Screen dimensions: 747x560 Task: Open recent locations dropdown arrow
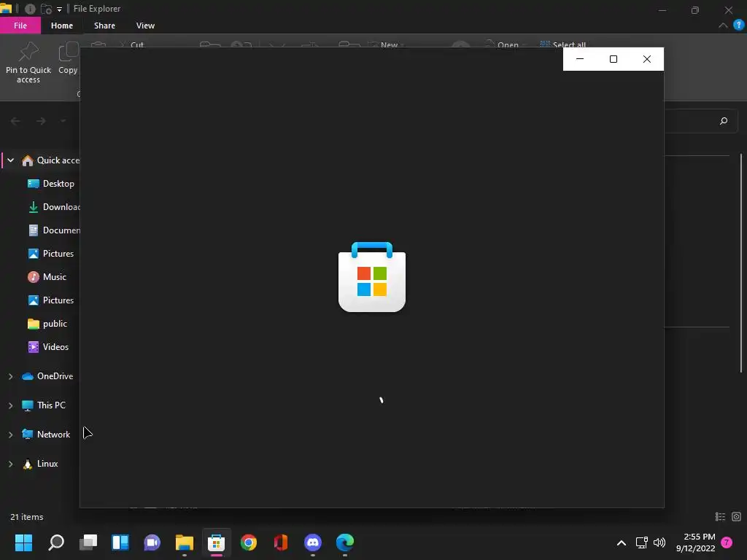[x=63, y=121]
